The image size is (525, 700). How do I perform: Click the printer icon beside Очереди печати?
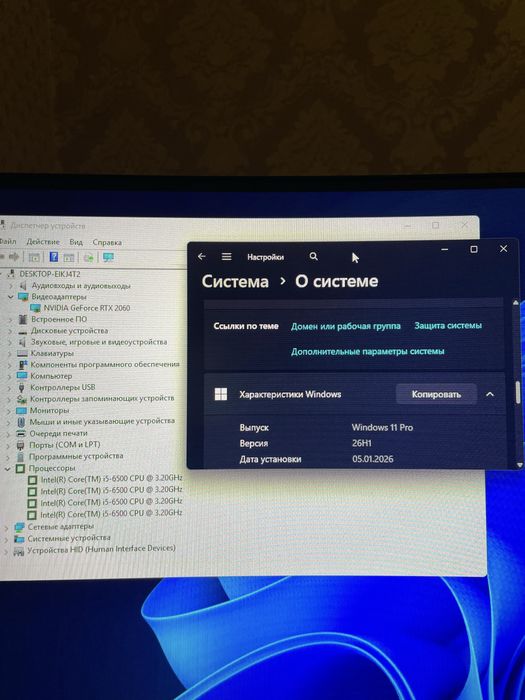[x=21, y=433]
